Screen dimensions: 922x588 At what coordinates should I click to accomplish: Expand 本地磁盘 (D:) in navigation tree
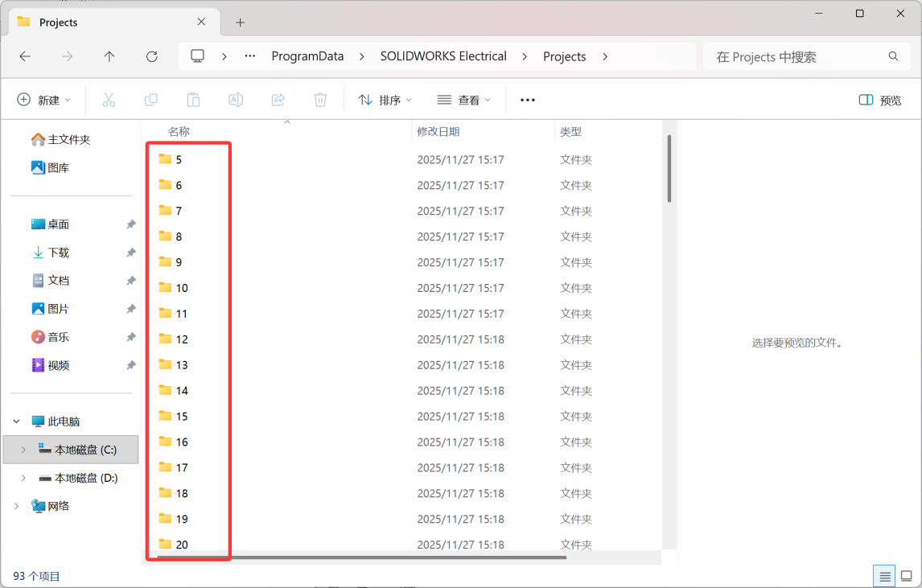pyautogui.click(x=23, y=478)
